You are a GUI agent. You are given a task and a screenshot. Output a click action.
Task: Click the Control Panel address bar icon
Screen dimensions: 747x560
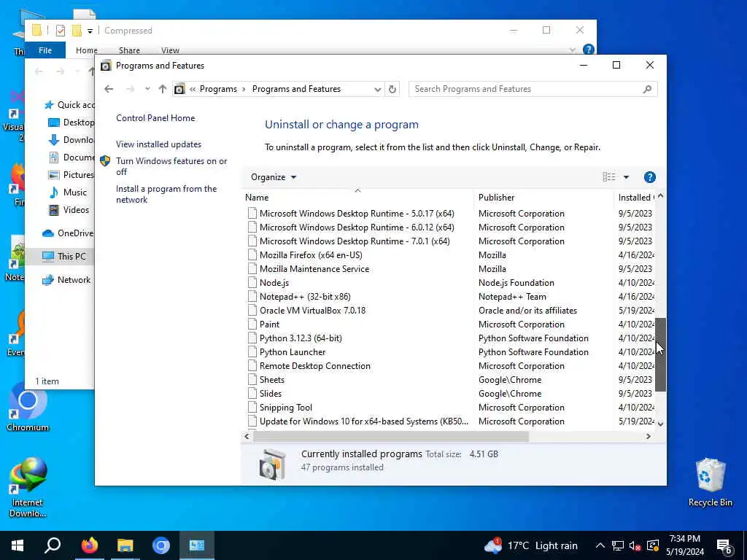coord(179,89)
